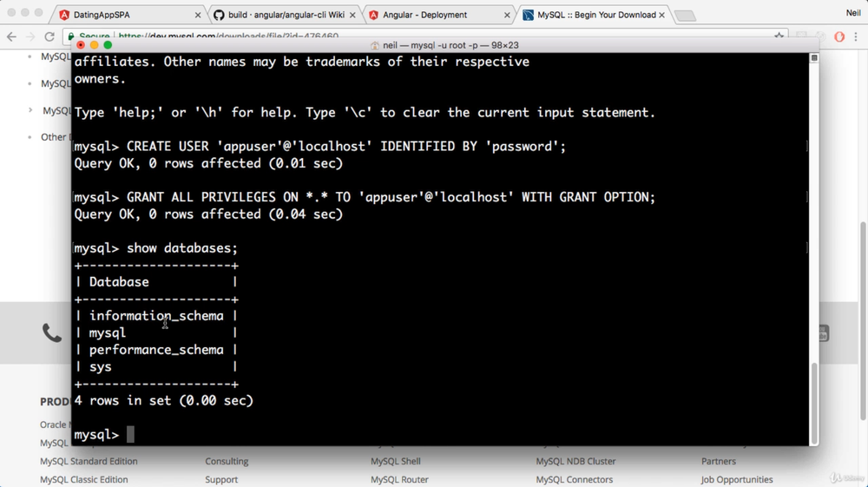Close the angular-cli Wiki tab
This screenshot has height=487, width=868.
[352, 16]
